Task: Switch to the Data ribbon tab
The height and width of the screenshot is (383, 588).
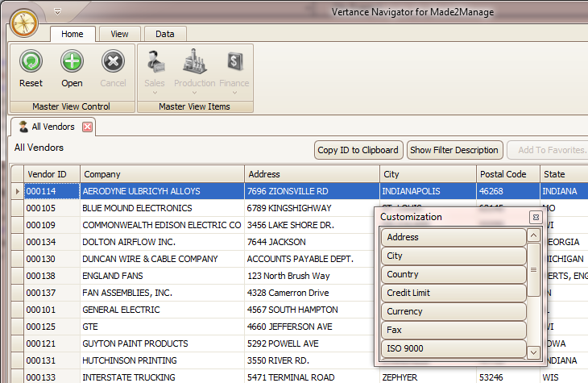Action: [x=164, y=34]
